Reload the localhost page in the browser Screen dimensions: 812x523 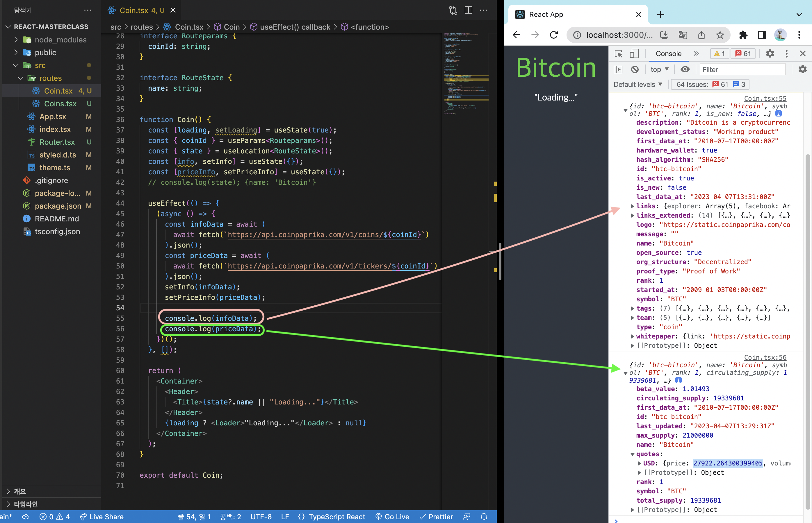554,35
